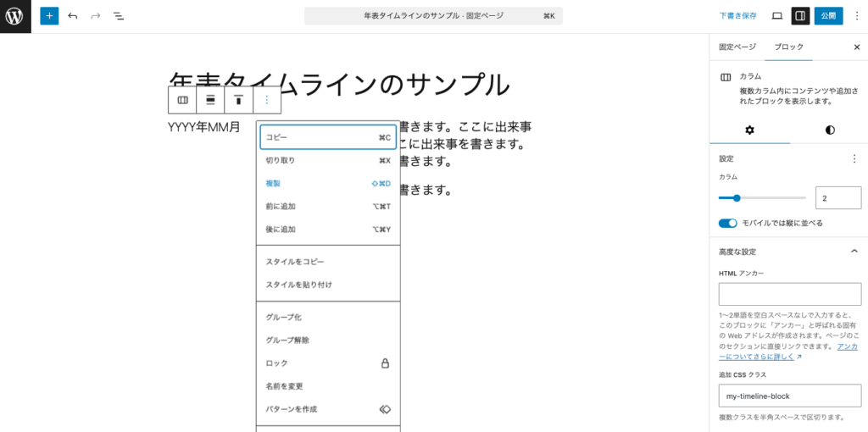Open document overview list view
This screenshot has height=432, width=868.
click(x=119, y=16)
